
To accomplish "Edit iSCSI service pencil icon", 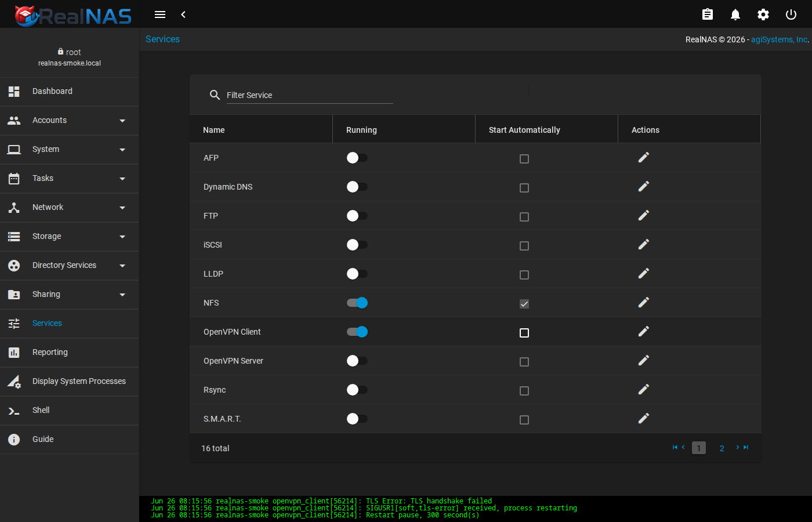I will (644, 244).
